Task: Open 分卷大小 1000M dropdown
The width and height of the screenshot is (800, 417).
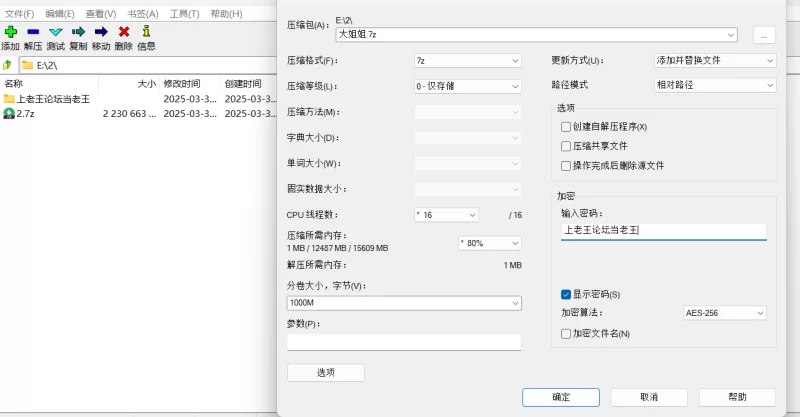Action: tap(404, 303)
